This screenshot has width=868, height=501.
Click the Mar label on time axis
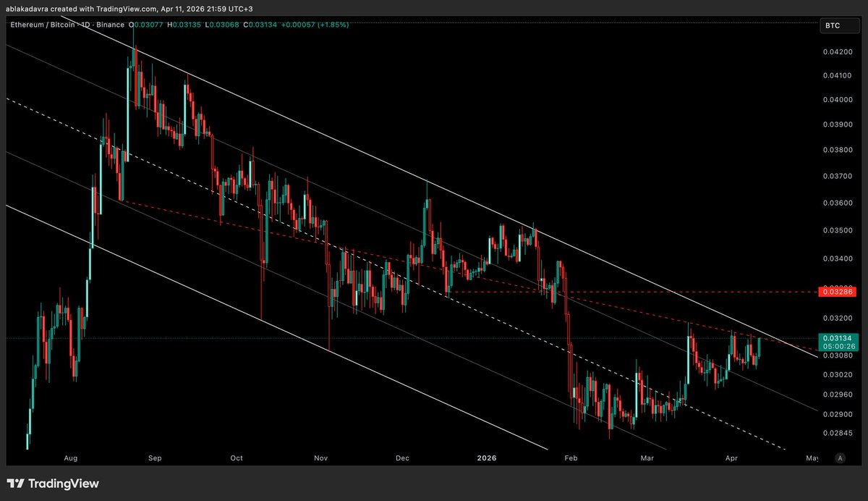[x=648, y=458]
